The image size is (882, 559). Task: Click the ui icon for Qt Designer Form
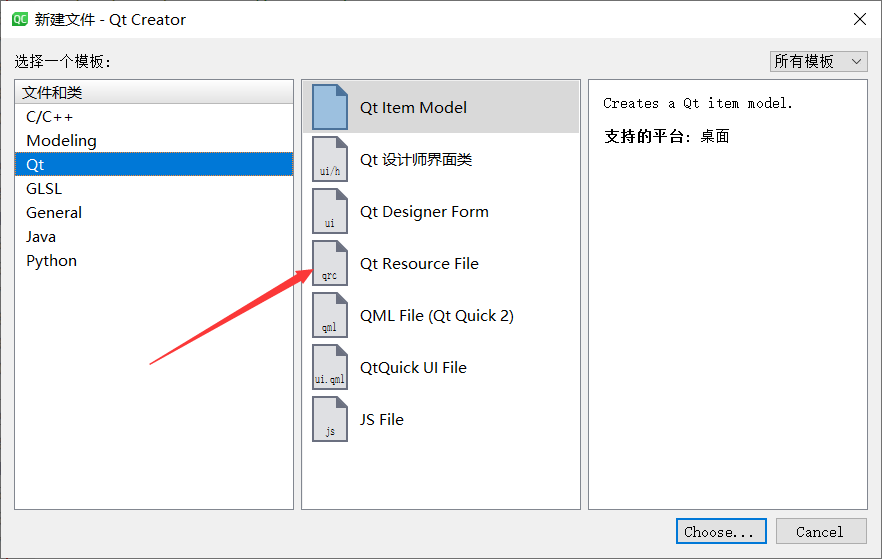click(x=330, y=211)
